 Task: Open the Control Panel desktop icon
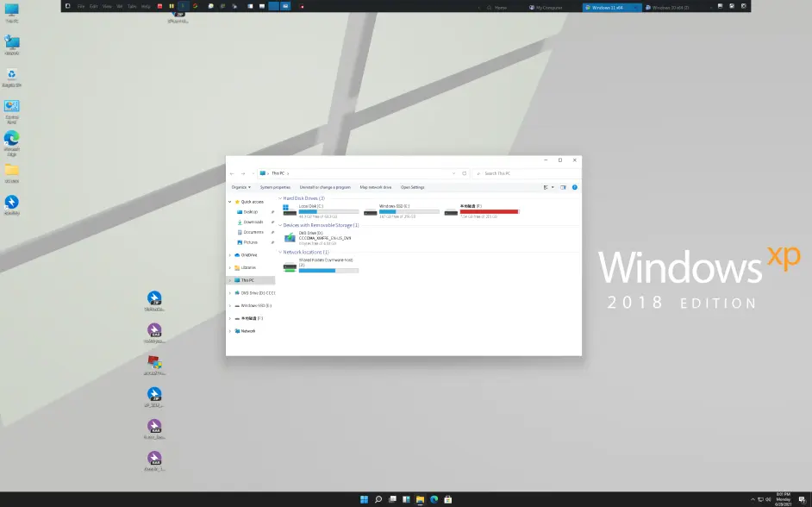click(x=11, y=111)
